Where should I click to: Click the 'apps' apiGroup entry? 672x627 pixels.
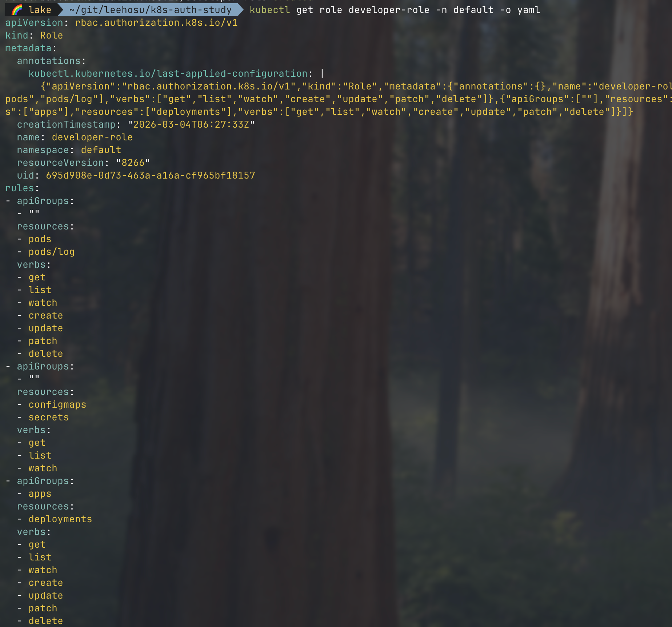click(x=40, y=494)
